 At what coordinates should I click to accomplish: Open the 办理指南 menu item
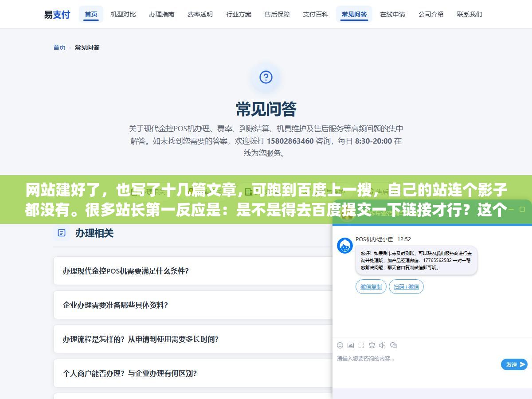click(162, 14)
